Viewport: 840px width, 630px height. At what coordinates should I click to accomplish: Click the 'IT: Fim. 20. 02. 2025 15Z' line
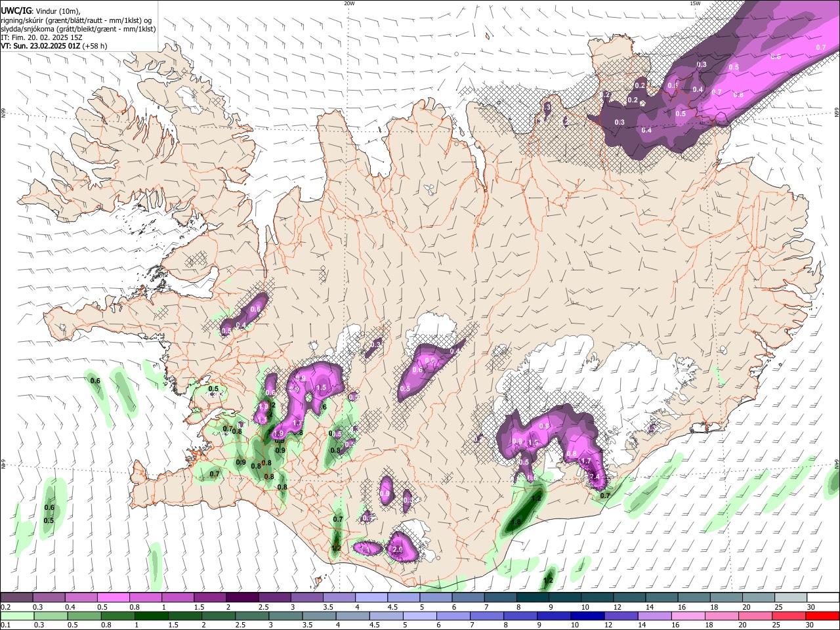(x=41, y=37)
